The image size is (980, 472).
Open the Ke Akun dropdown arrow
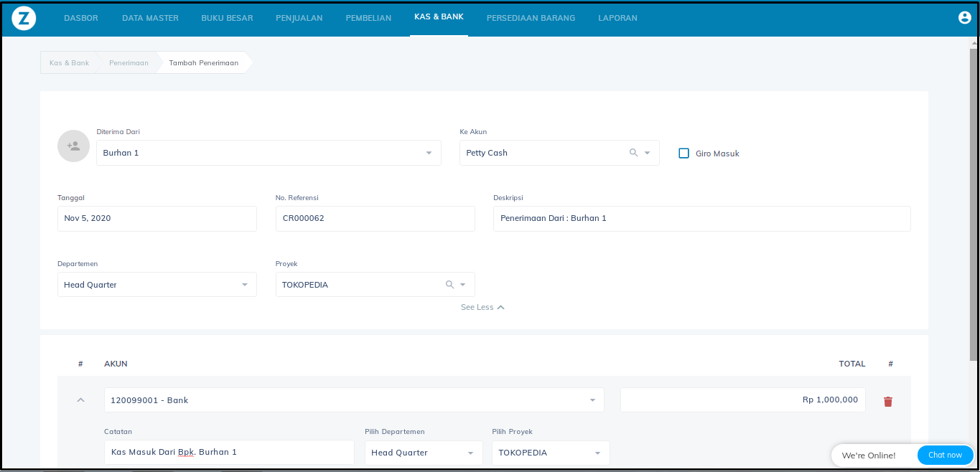point(647,153)
